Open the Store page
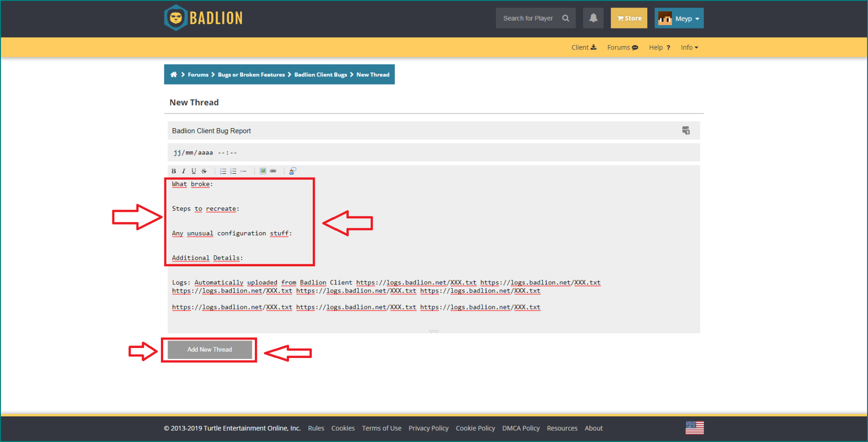868x442 pixels. (629, 18)
